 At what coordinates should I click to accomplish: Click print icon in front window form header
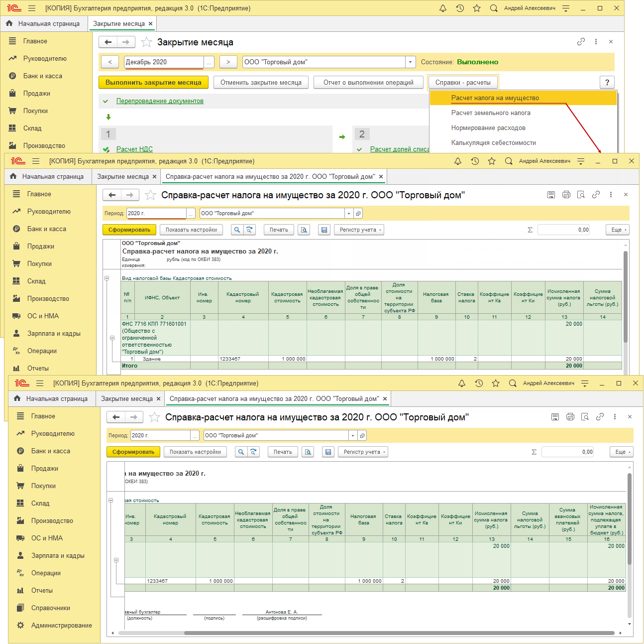pos(570,417)
